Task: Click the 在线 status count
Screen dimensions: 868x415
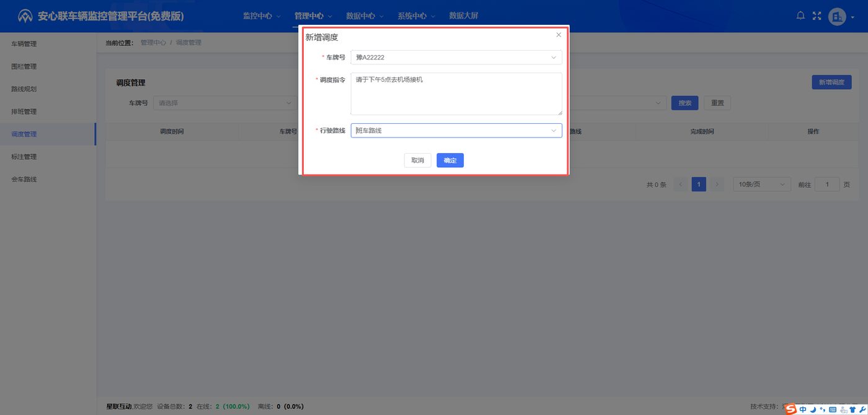Action: [x=223, y=406]
